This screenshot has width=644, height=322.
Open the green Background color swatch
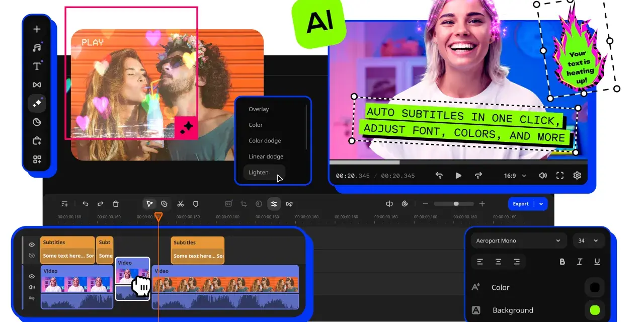pos(595,310)
